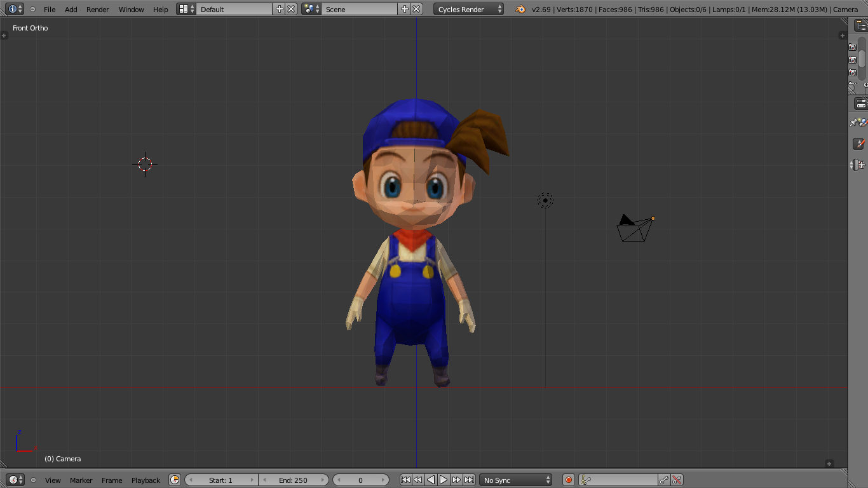Open the Cycles Render engine dropdown

click(469, 9)
